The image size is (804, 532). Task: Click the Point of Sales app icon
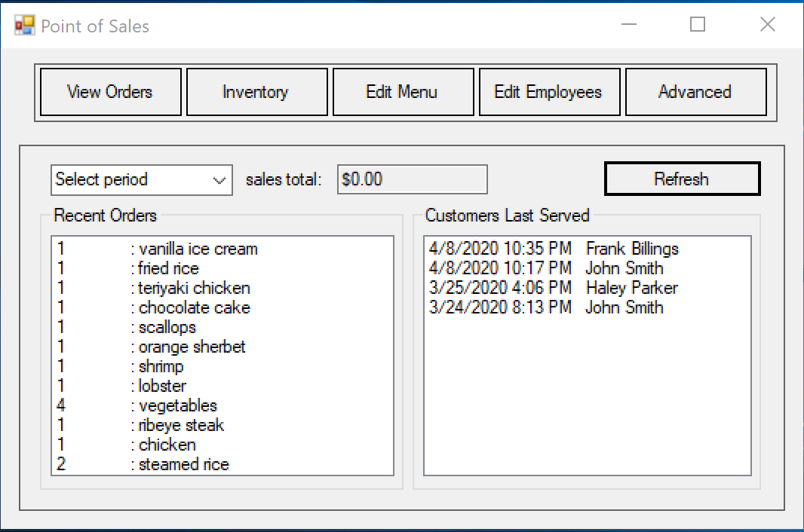click(24, 26)
